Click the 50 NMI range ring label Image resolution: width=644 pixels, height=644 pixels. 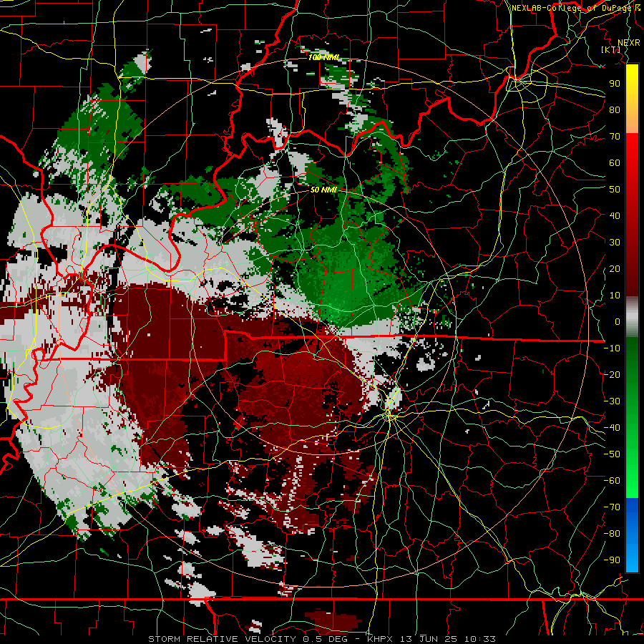(323, 190)
